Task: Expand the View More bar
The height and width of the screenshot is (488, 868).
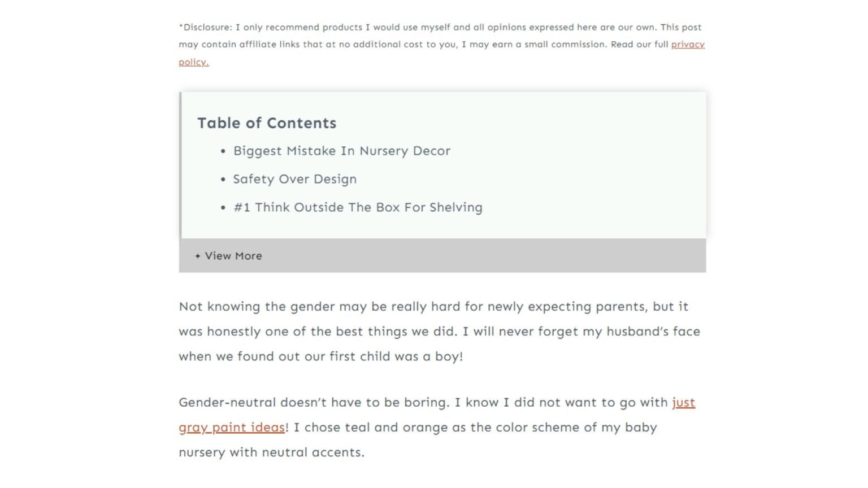Action: (x=442, y=256)
